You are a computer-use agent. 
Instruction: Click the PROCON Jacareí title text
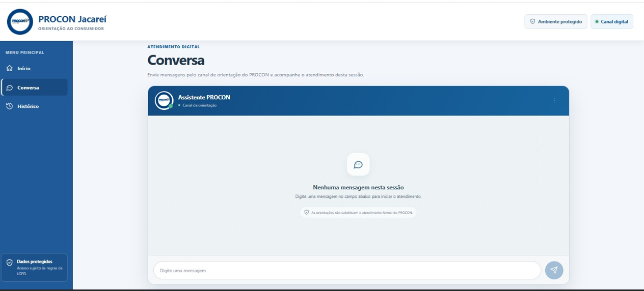coord(72,19)
